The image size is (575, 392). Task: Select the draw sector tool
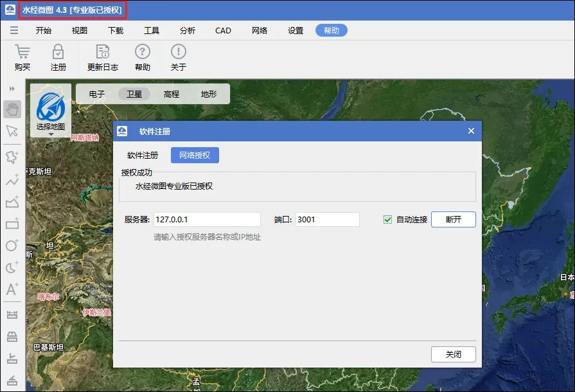click(12, 267)
